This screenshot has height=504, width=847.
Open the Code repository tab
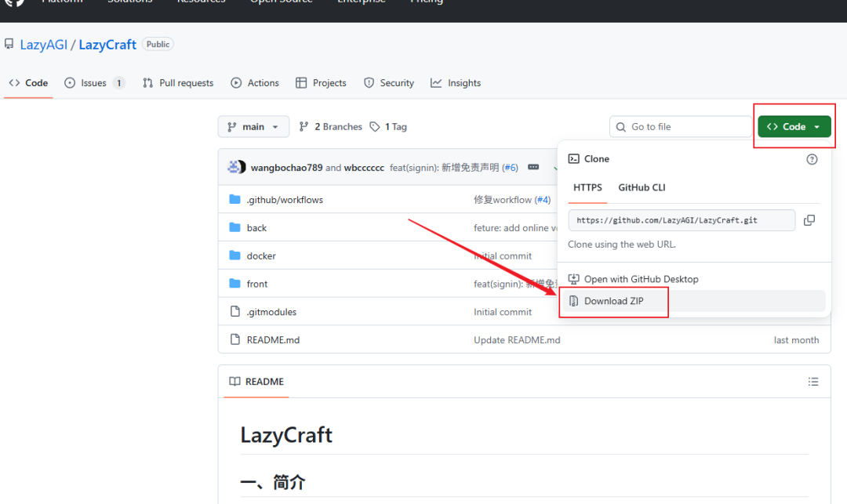[29, 83]
